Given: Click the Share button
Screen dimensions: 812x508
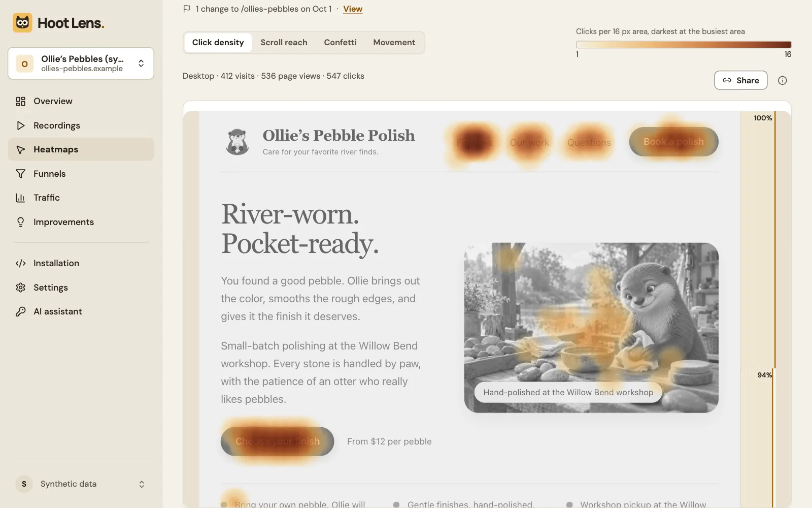Looking at the screenshot, I should [740, 80].
